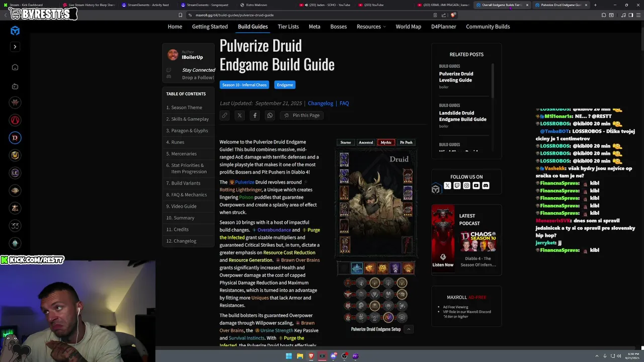Click the Maxroll logo in the sidebar
The width and height of the screenshot is (644, 362).
15,31
